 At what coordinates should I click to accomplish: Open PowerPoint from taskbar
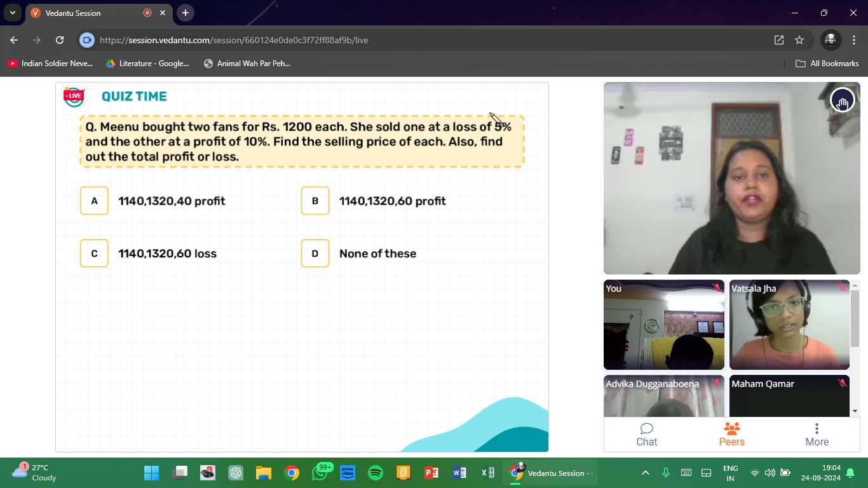[x=431, y=473]
